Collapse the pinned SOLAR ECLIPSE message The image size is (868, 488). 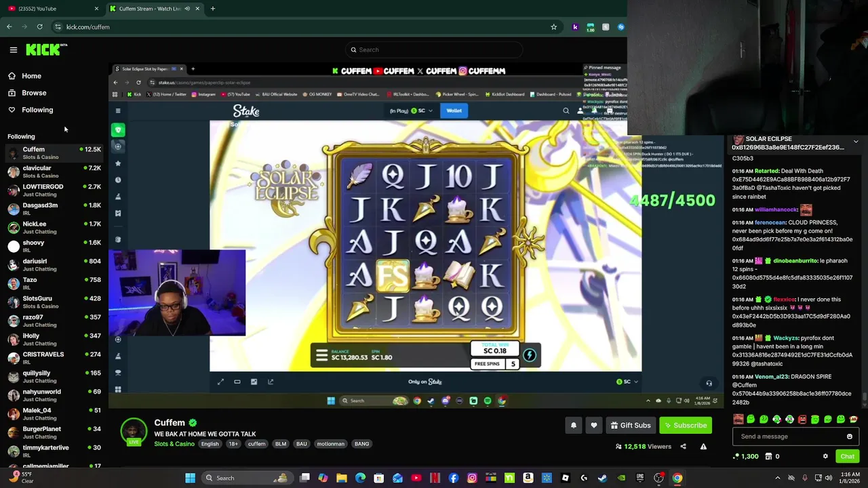point(856,142)
